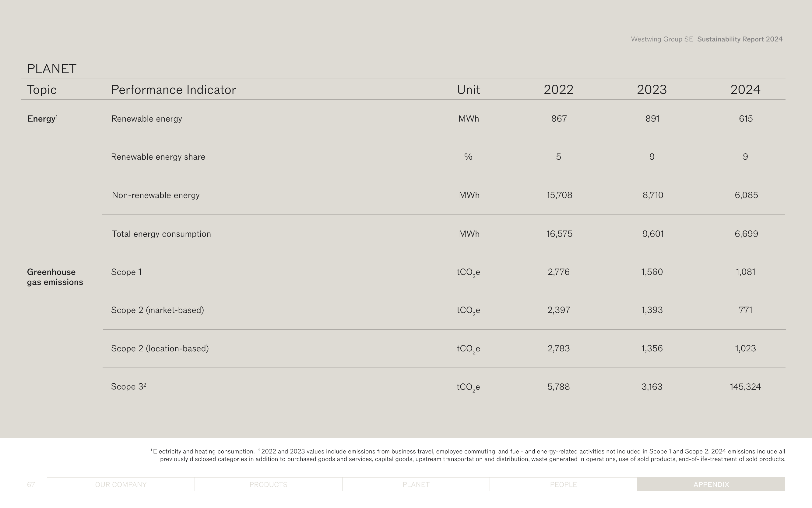Select the 1,356 location-based value
The image size is (812, 508).
coord(652,348)
